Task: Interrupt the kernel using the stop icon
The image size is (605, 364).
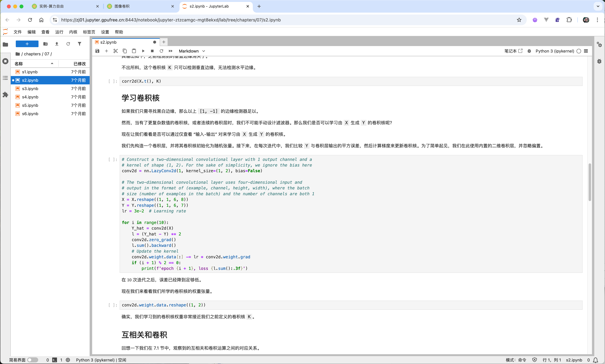Action: click(152, 51)
